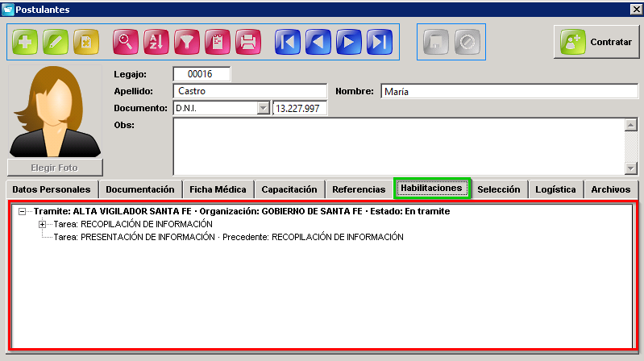Jump to last record arrow icon

pos(380,42)
